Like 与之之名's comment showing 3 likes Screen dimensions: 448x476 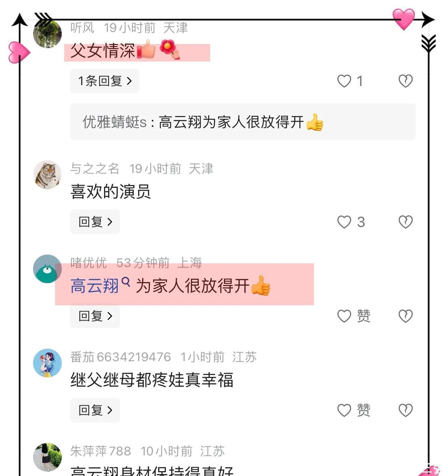[x=344, y=222]
